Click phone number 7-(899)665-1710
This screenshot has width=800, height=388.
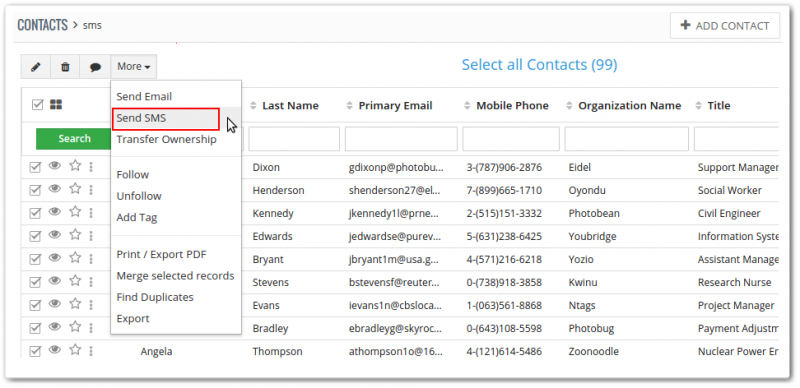point(504,190)
